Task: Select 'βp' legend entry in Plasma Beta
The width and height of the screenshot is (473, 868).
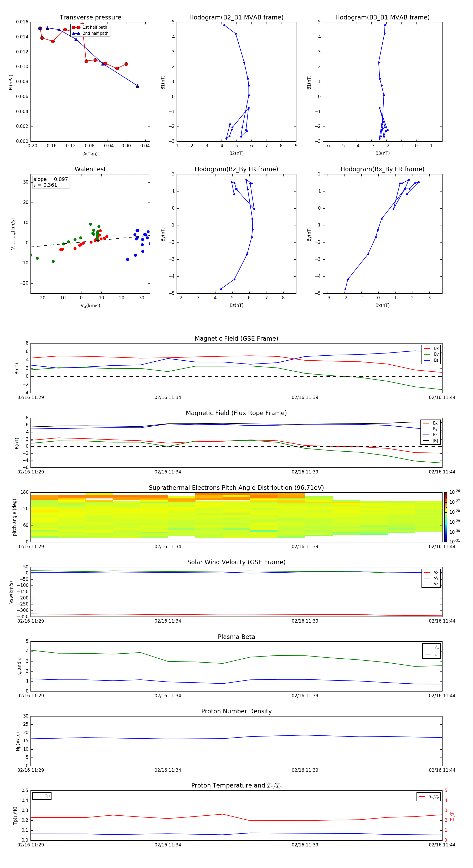Action: coord(431,647)
